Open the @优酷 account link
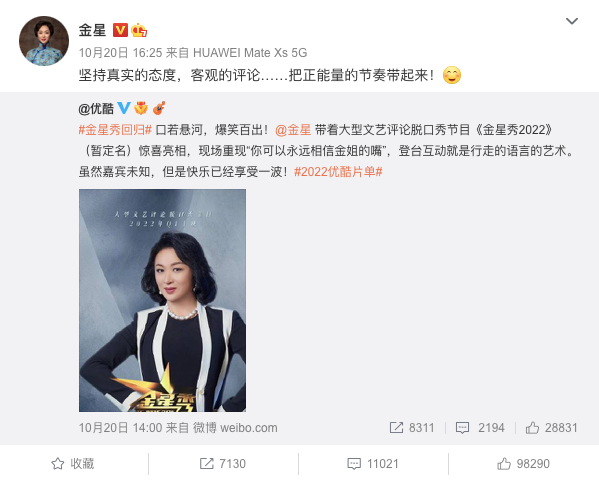This screenshot has height=481, width=599. 96,109
